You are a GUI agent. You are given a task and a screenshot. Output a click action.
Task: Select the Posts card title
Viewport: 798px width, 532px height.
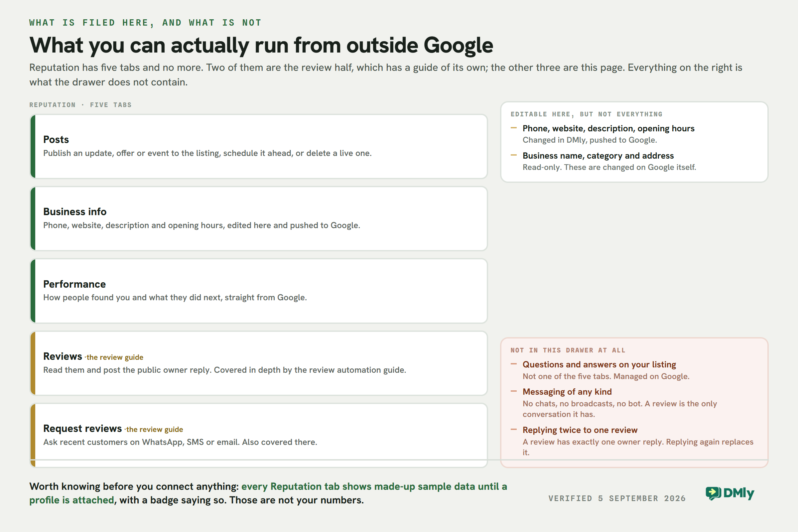tap(56, 139)
